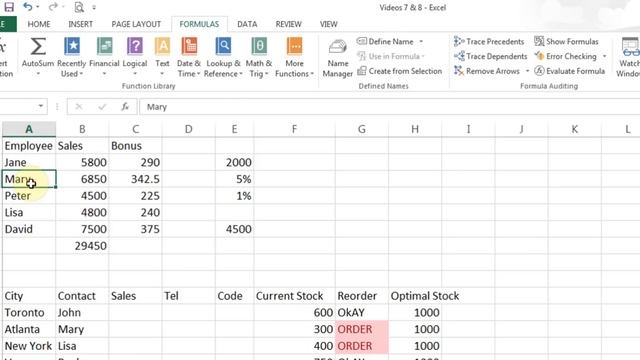Click the AutoSum sigma icon
The width and height of the screenshot is (640, 360).
click(38, 47)
